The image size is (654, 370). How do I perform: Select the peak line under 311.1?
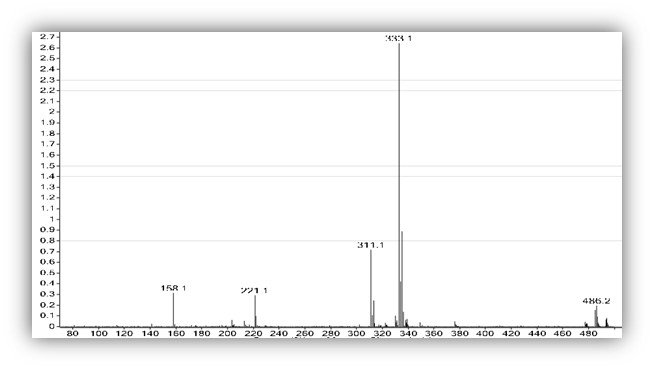click(x=371, y=288)
